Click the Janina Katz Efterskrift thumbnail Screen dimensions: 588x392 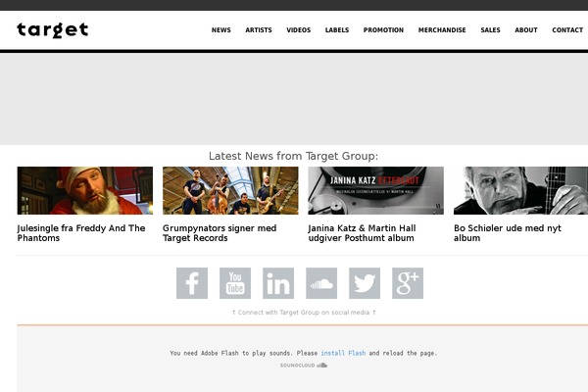pos(375,190)
